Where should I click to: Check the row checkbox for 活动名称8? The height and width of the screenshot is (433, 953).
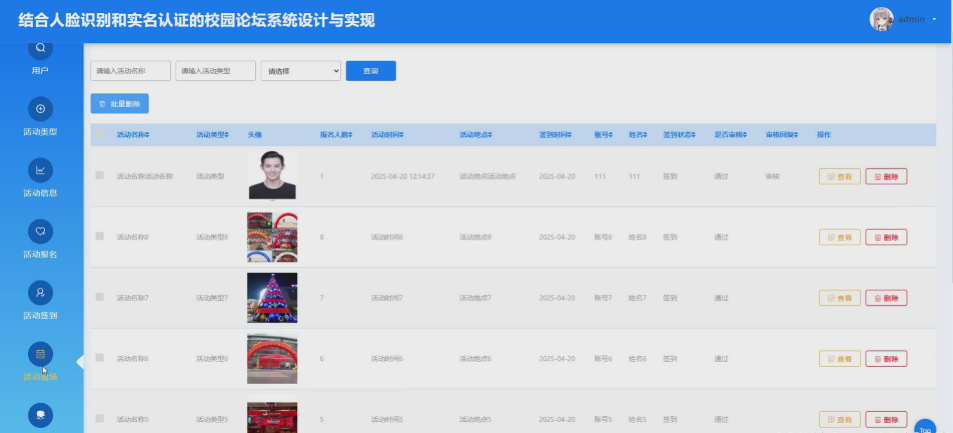[x=100, y=236]
